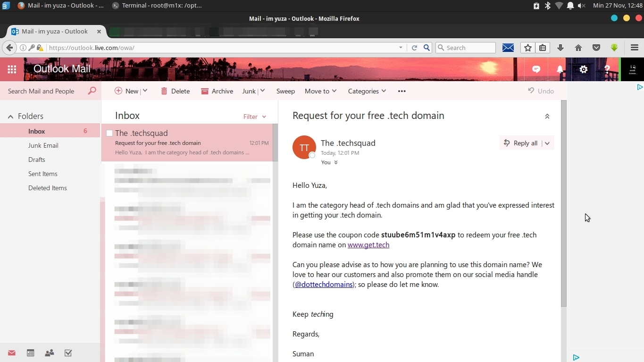
Task: Open Outlook settings gear
Action: (584, 69)
